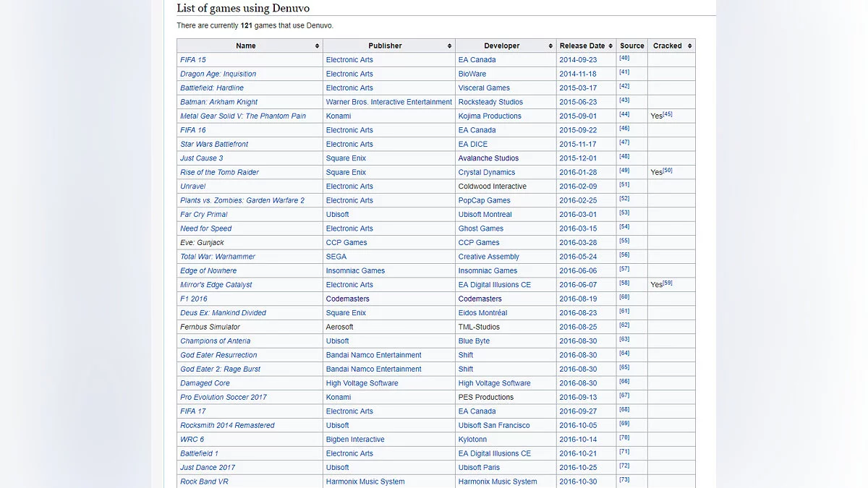This screenshot has height=488, width=868.
Task: Open God Eater 2: Rage Burst link
Action: tap(220, 369)
